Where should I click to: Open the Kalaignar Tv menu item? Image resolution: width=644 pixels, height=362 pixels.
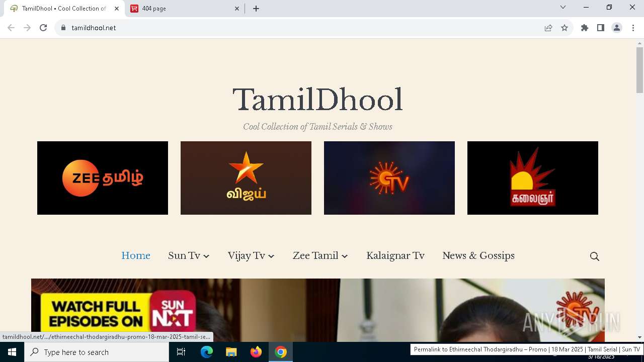(395, 255)
